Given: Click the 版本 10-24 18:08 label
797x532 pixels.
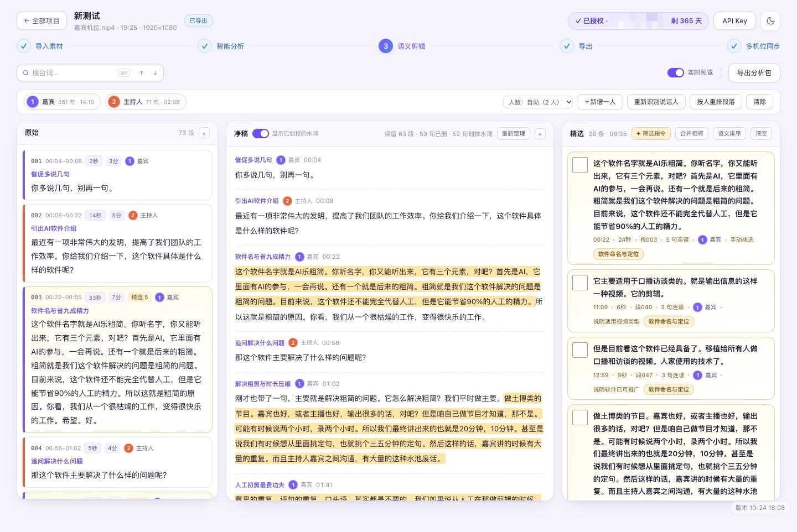Looking at the screenshot, I should 759,508.
